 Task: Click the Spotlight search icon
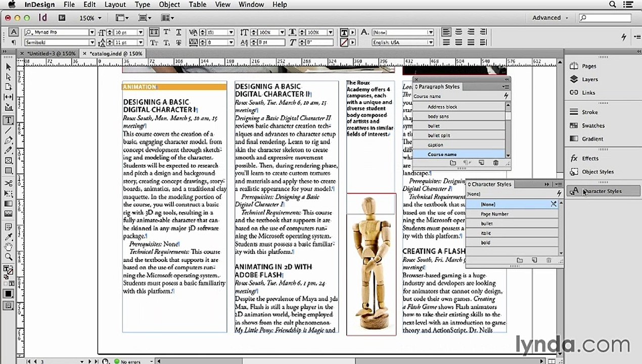pos(612,5)
